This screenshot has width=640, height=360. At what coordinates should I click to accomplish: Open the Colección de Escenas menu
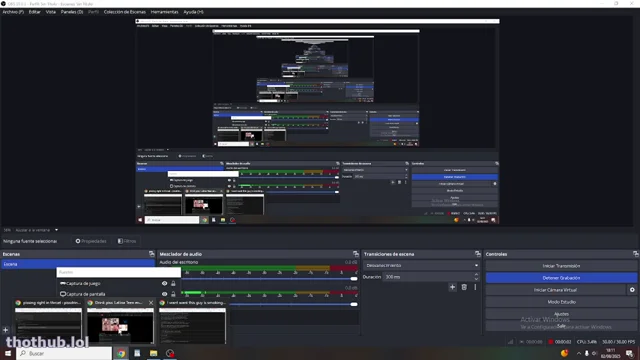point(124,12)
